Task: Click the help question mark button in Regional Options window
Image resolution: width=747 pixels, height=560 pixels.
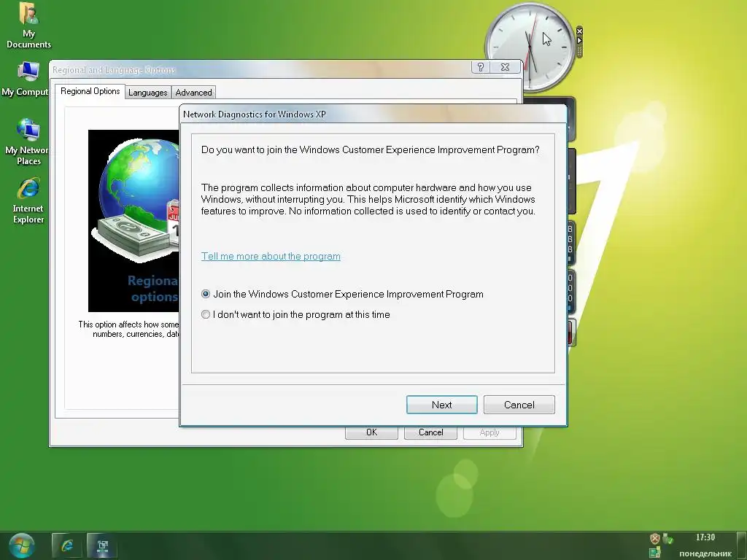Action: point(480,67)
